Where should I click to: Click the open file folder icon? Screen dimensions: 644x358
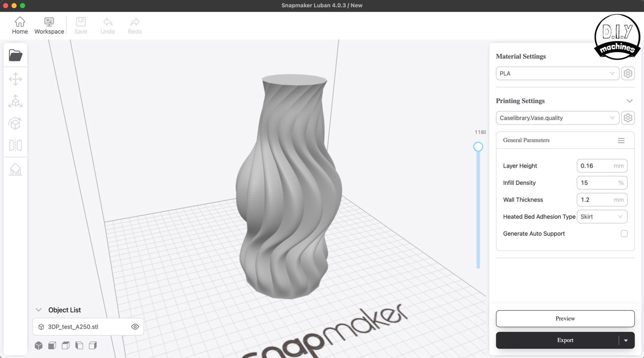pos(15,55)
